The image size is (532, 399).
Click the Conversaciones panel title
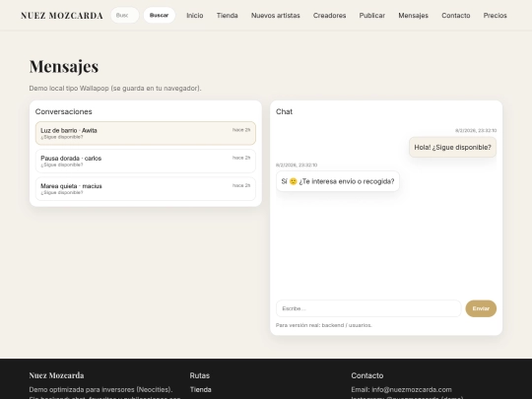click(x=63, y=111)
